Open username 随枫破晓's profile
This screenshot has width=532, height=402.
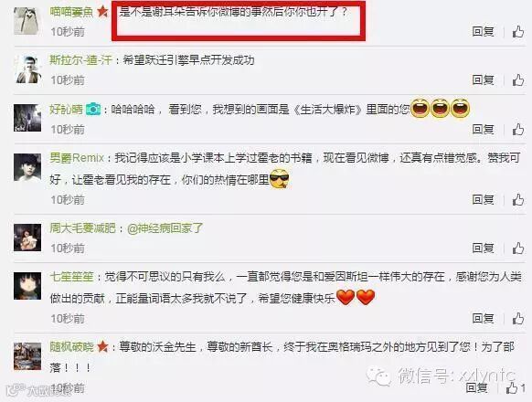(71, 346)
